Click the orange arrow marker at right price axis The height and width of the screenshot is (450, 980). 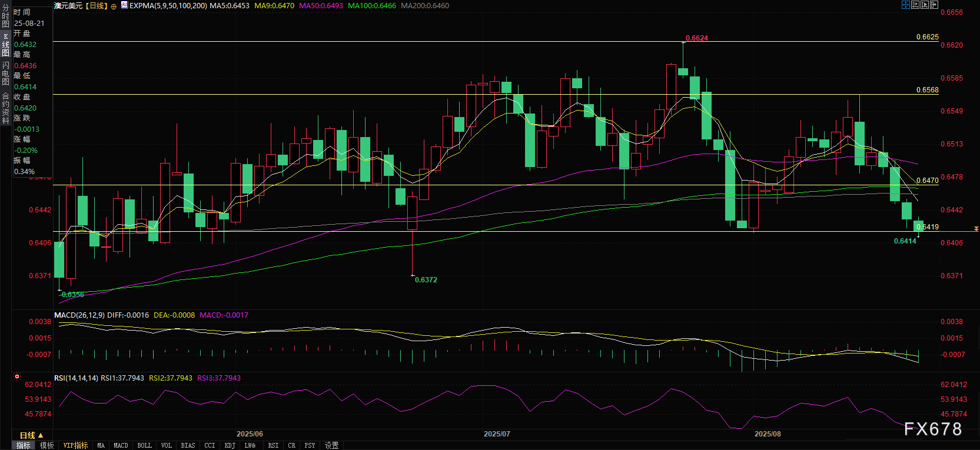point(976,229)
